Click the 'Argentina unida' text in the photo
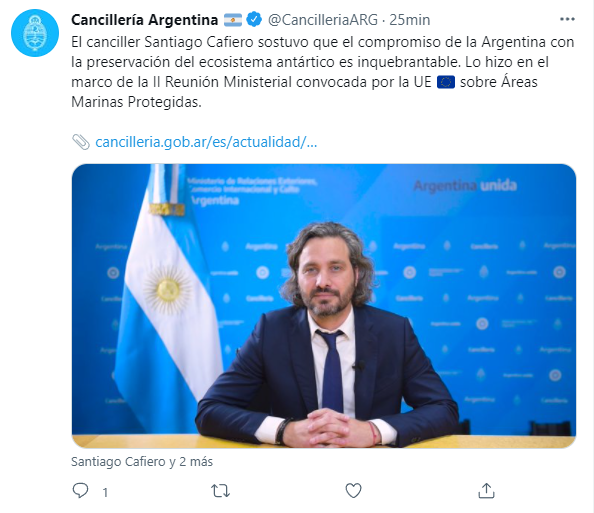The image size is (594, 513). (x=465, y=186)
